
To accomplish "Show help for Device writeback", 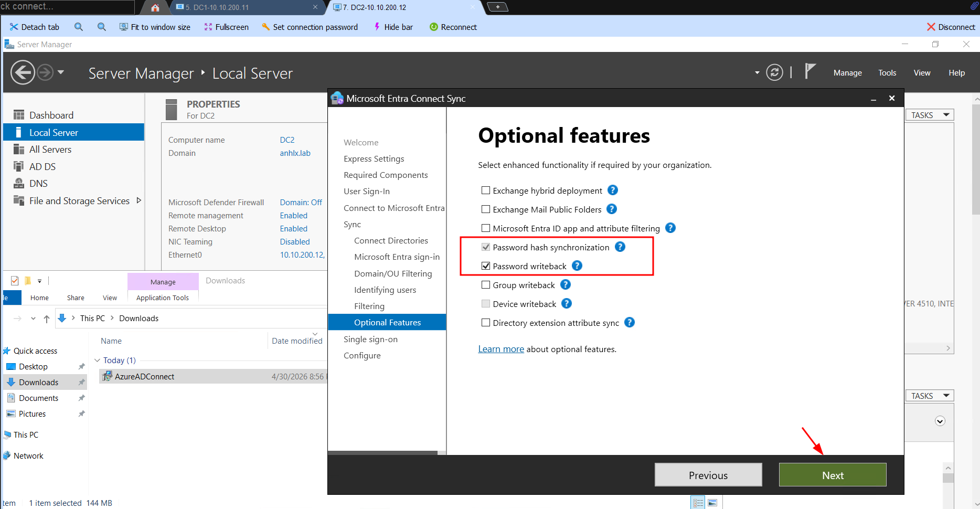I will click(567, 303).
